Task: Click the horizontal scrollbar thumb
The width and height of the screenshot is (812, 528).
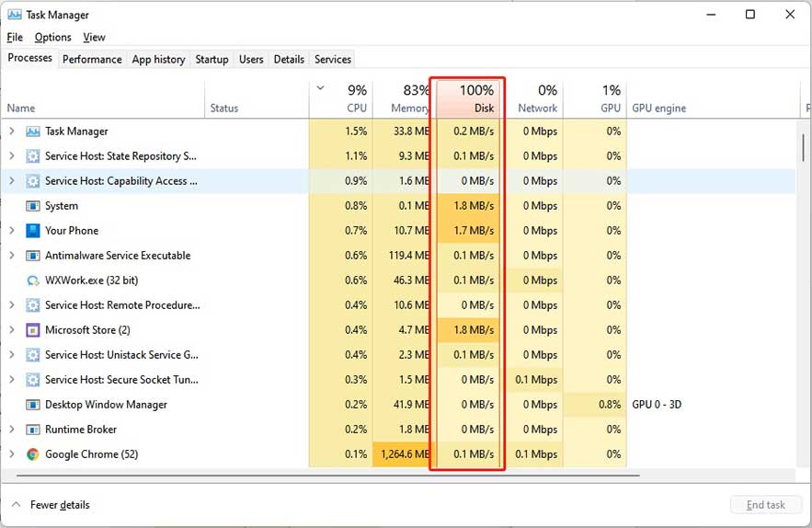Action: [328, 475]
